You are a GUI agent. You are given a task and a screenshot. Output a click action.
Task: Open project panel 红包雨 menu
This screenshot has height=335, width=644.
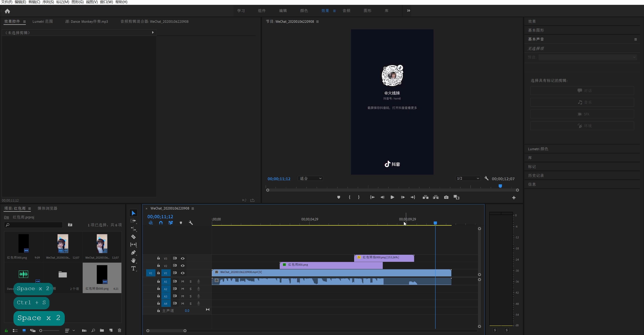coord(29,208)
